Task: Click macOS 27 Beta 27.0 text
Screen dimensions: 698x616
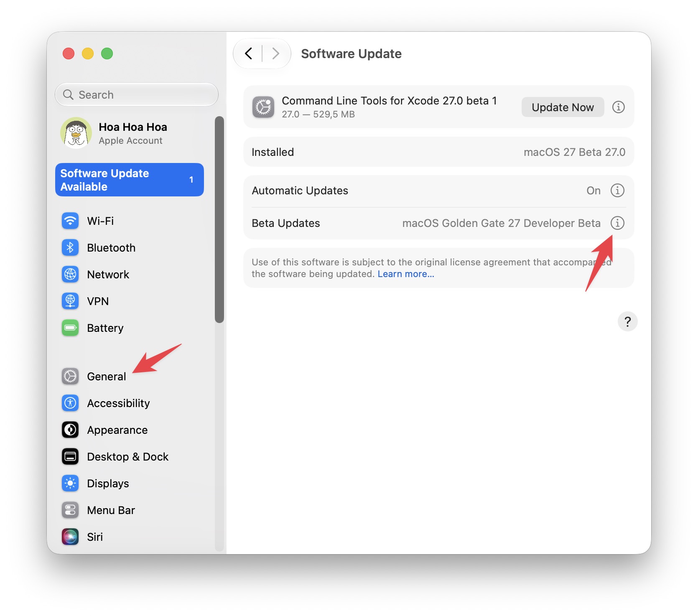Action: click(x=574, y=152)
